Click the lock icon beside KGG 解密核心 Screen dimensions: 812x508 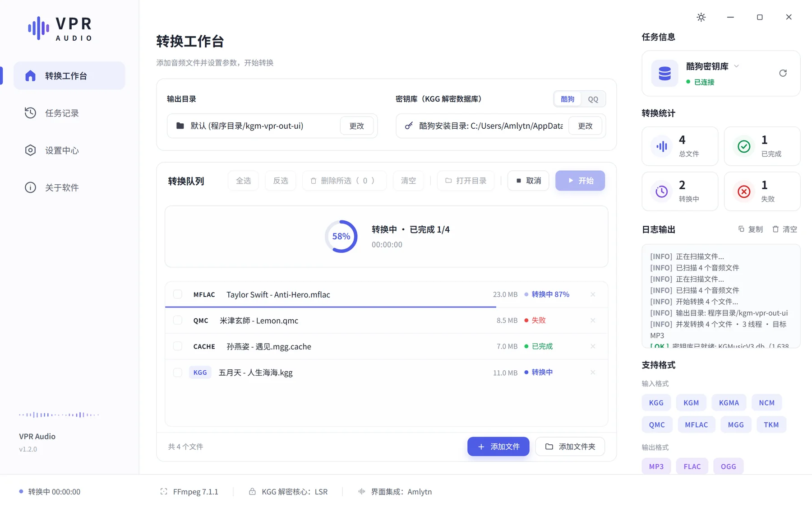[x=252, y=491]
